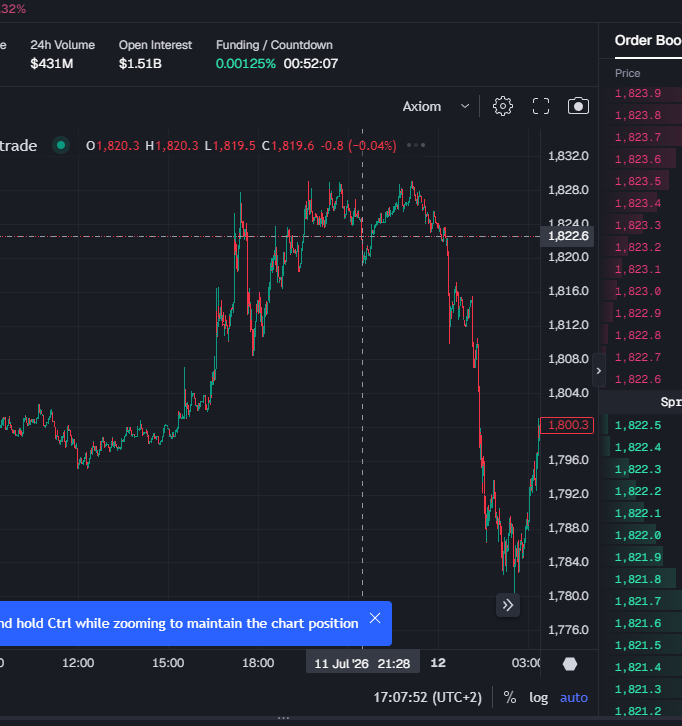Open chart settings gear icon

coord(502,106)
